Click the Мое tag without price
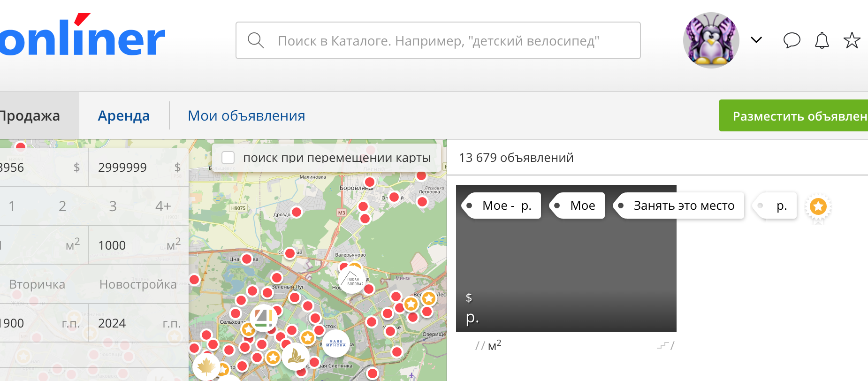This screenshot has height=381, width=868. (577, 206)
